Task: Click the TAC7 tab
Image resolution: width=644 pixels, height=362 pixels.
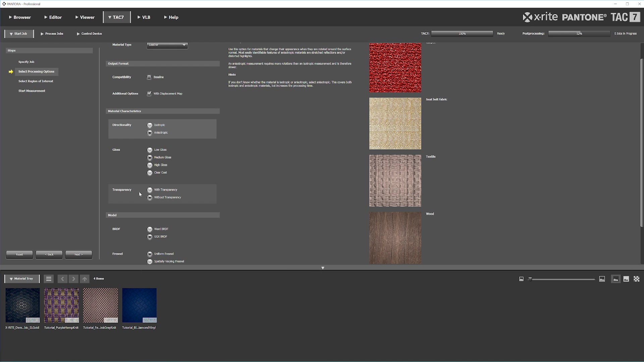Action: [x=116, y=17]
